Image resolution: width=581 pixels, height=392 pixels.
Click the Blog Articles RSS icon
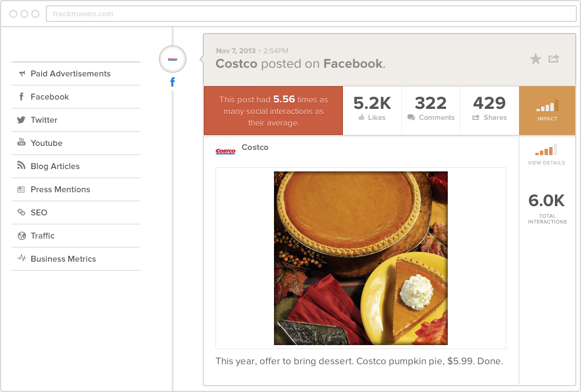tap(21, 165)
